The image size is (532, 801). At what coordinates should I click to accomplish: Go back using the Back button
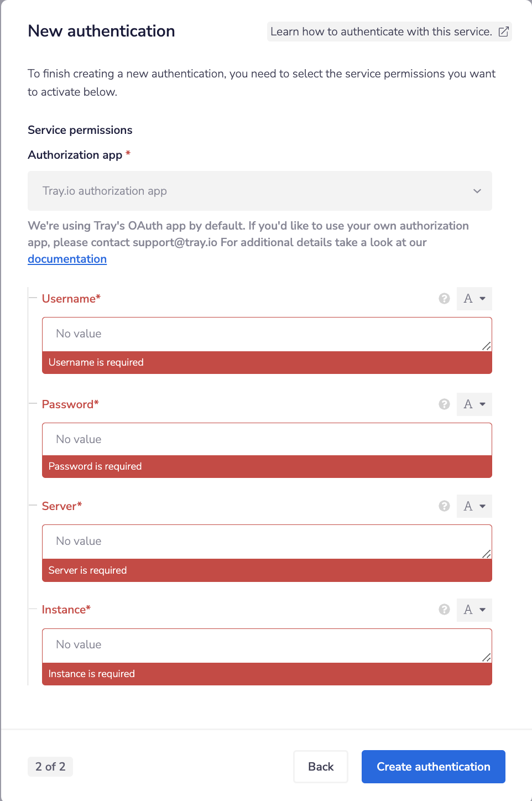(x=321, y=767)
